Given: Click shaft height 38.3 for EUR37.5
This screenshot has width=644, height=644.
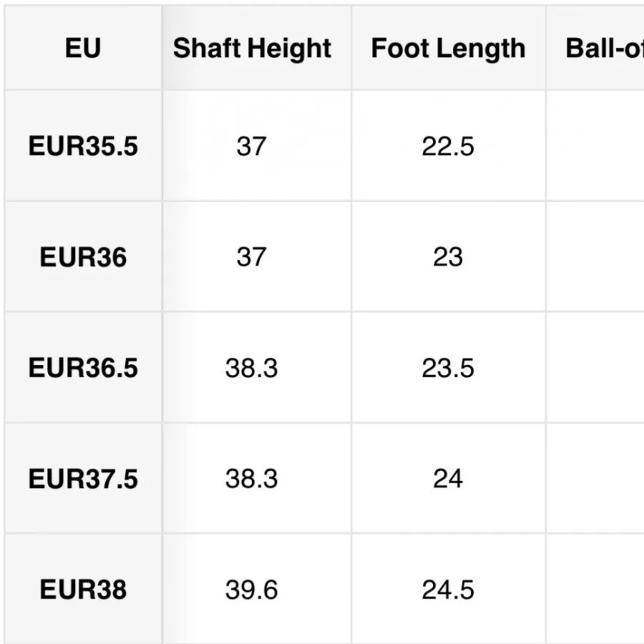Looking at the screenshot, I should [251, 479].
